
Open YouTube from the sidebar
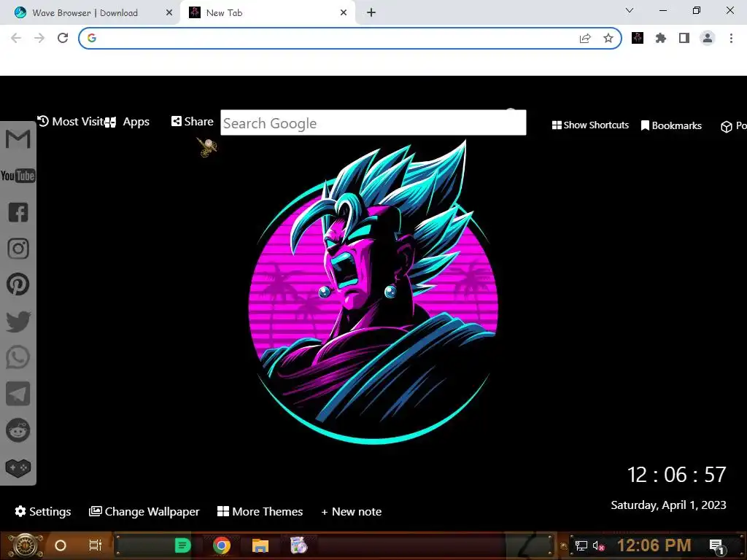18,176
